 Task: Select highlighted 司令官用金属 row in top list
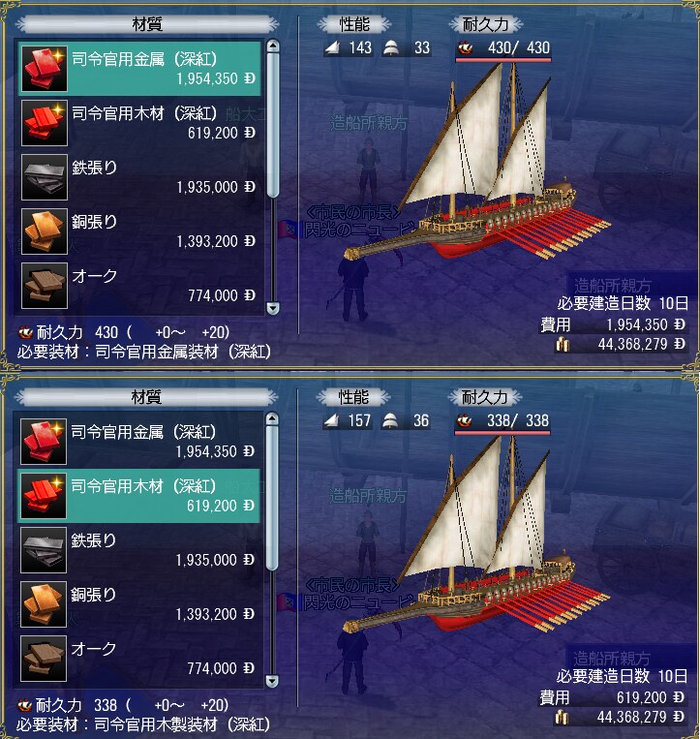click(x=140, y=69)
